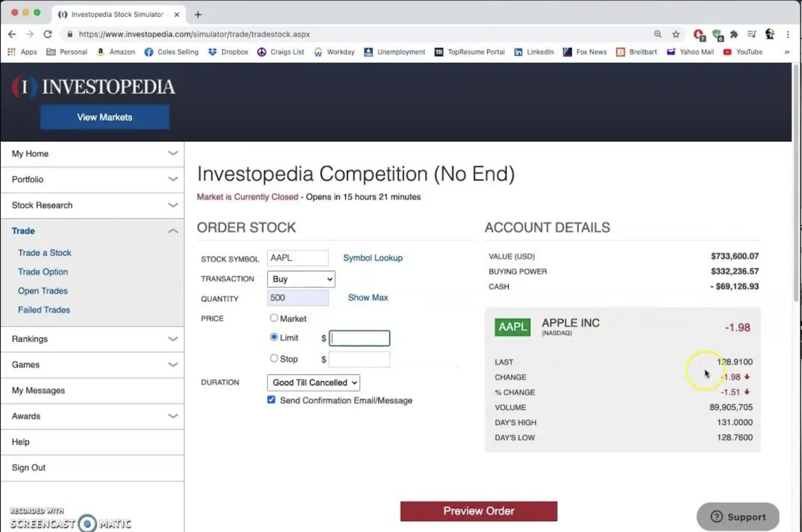Open Unemployment bookmark
802x532 pixels.
pos(395,52)
